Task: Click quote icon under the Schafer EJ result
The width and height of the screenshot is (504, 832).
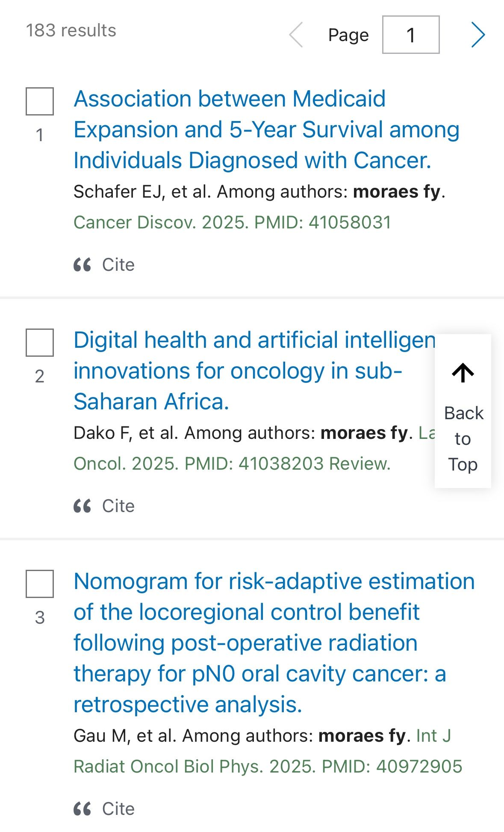Action: pos(82,265)
